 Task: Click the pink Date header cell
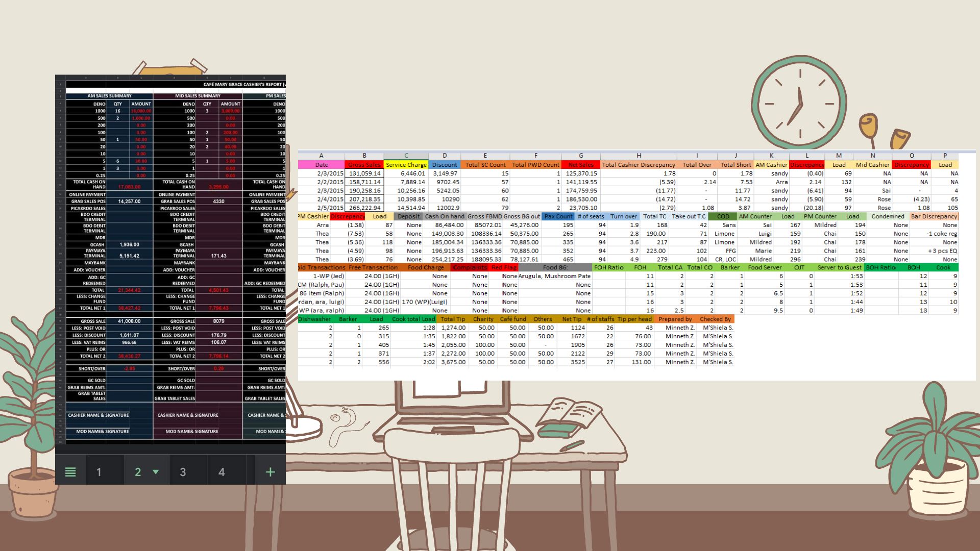322,165
